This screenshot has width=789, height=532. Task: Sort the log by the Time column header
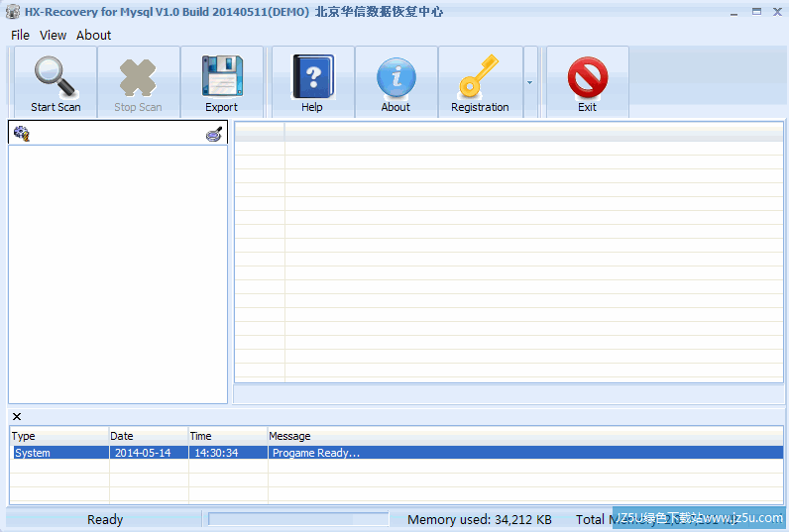pos(228,436)
